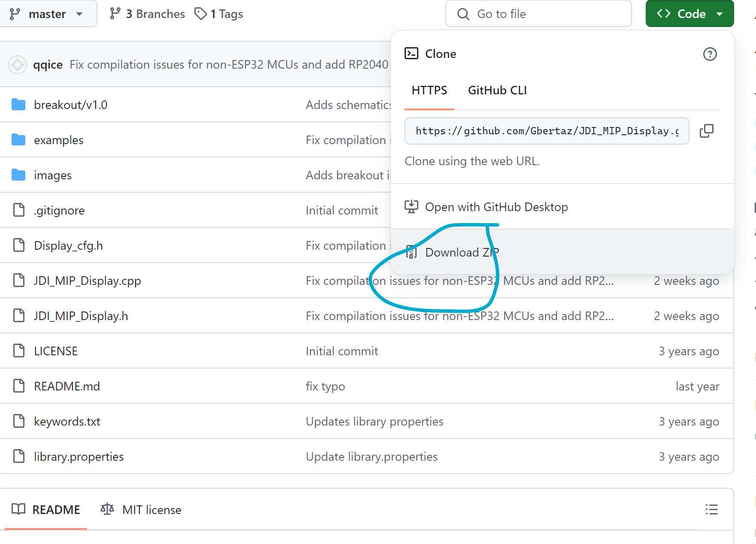
Task: Open the examples folder
Action: tap(59, 140)
